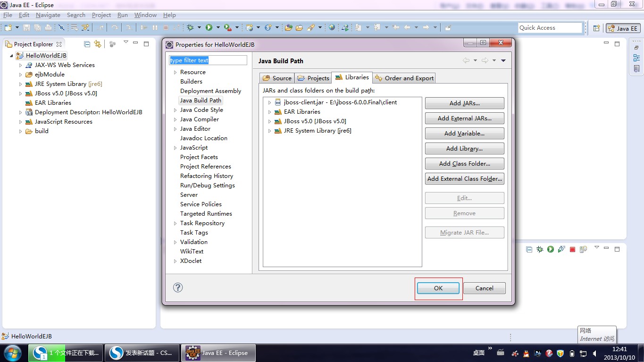Click the volume speaker tray icon
The image size is (644, 362).
tap(594, 353)
